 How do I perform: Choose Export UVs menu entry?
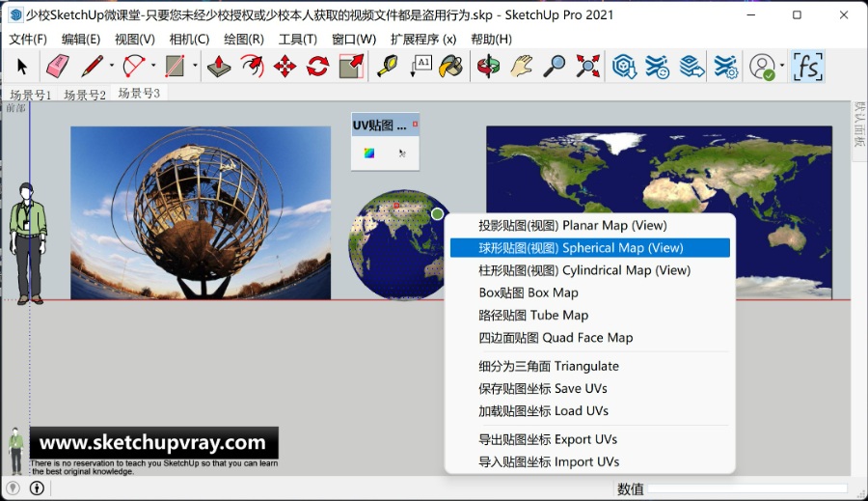point(590,439)
